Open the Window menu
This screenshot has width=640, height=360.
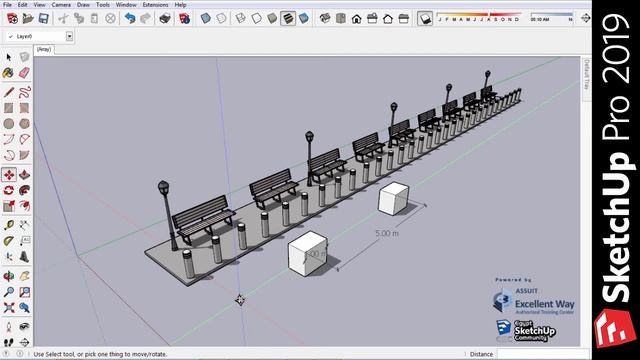point(126,5)
